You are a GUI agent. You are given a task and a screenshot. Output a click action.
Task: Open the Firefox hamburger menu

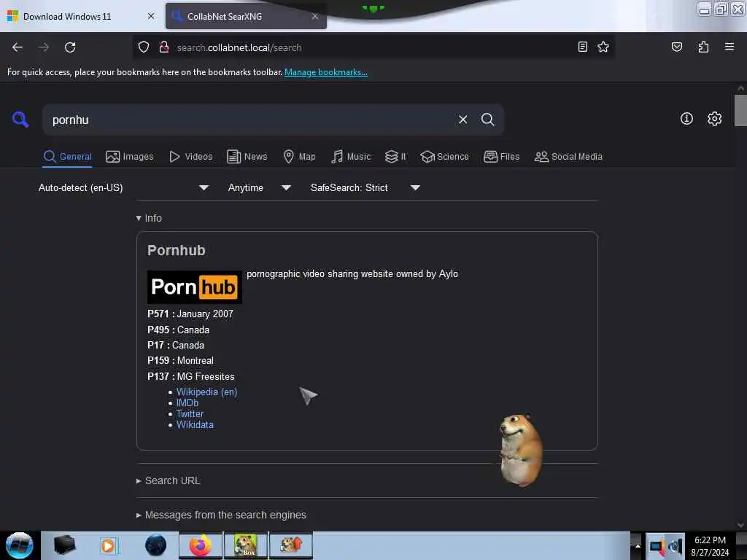729,47
